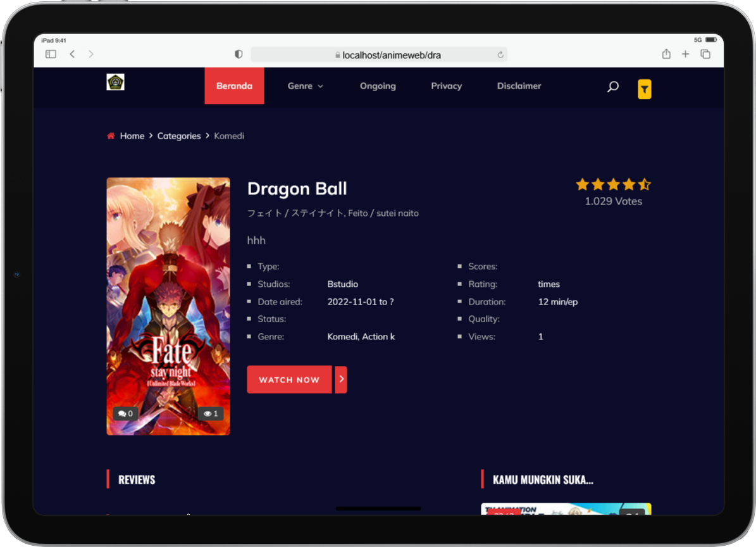756x547 pixels.
Task: Toggle the Safari sidebar icon
Action: [x=51, y=54]
